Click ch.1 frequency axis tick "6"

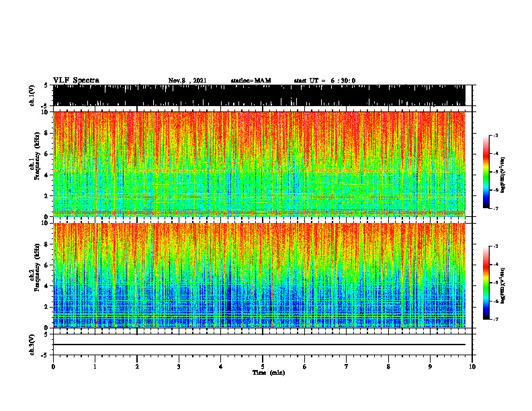46,154
